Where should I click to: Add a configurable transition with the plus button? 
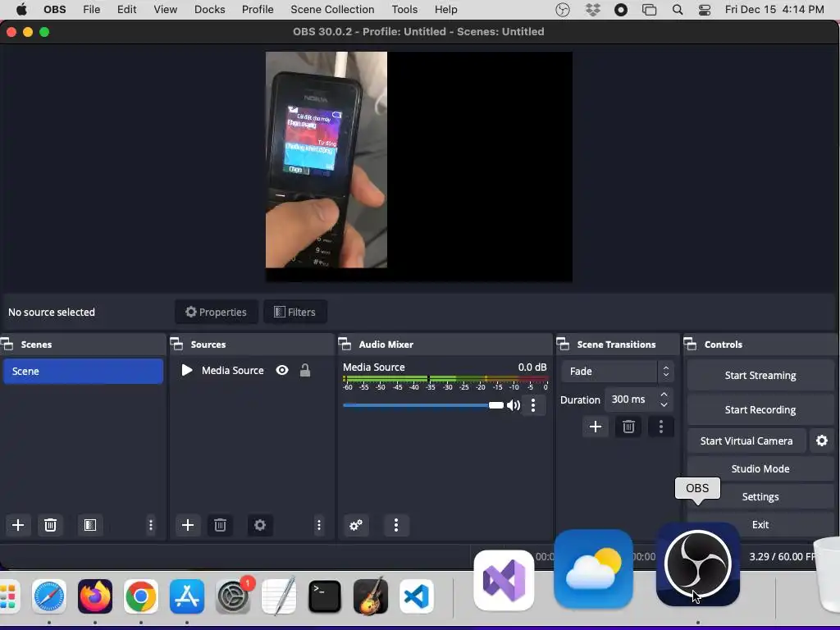coord(596,427)
